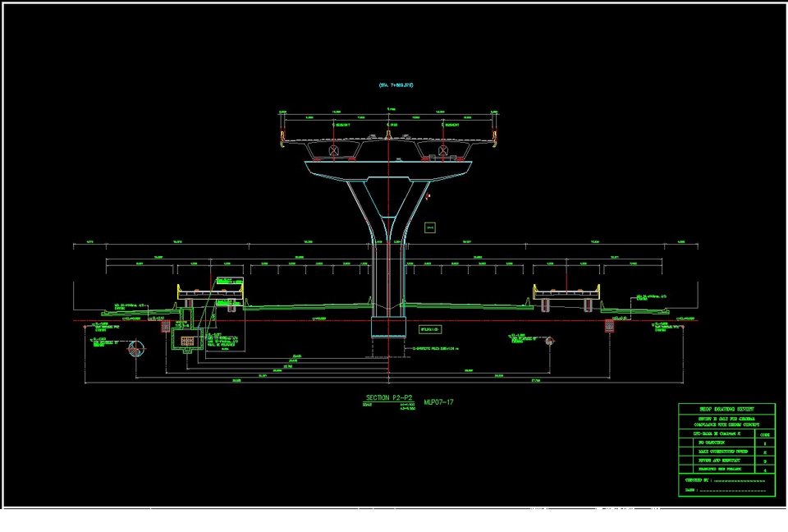Click the circular manhole detail symbol at lower left
Screen dimensions: 788x532
[x=136, y=349]
